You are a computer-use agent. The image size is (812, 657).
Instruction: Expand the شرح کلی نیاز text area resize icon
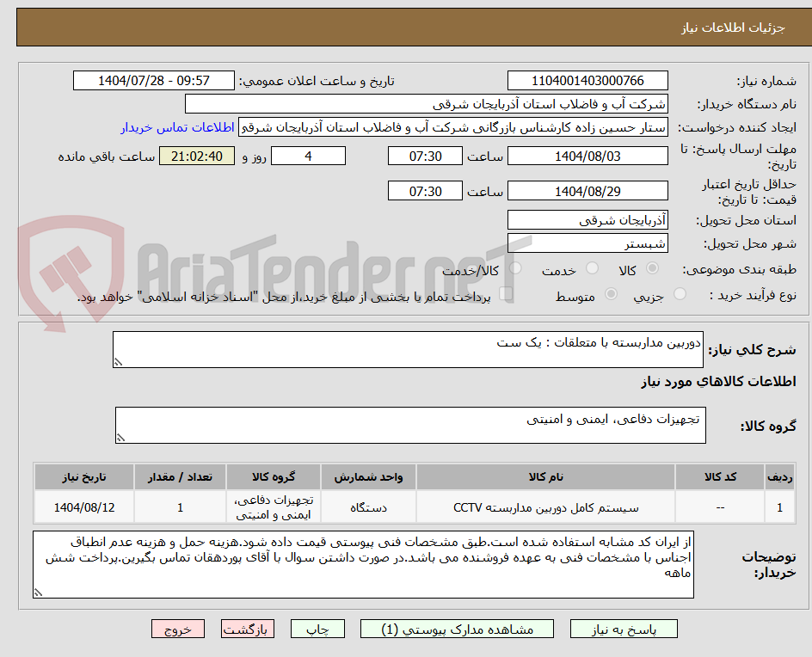click(x=120, y=359)
